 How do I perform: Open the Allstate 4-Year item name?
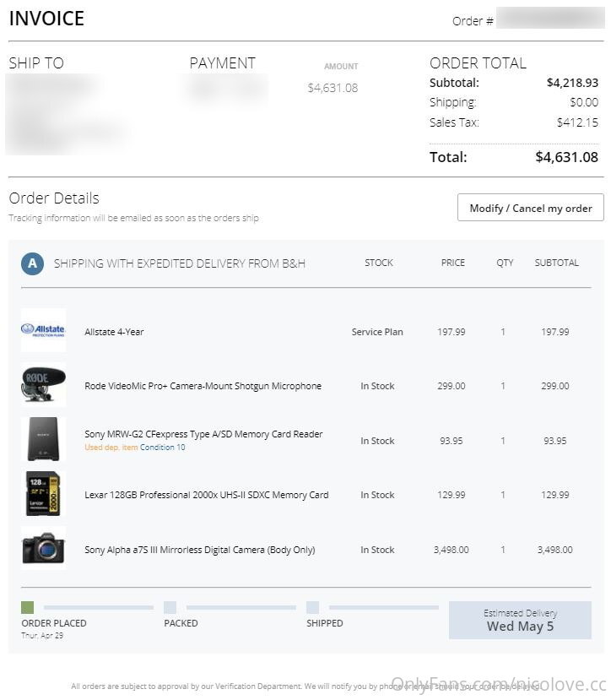click(114, 332)
